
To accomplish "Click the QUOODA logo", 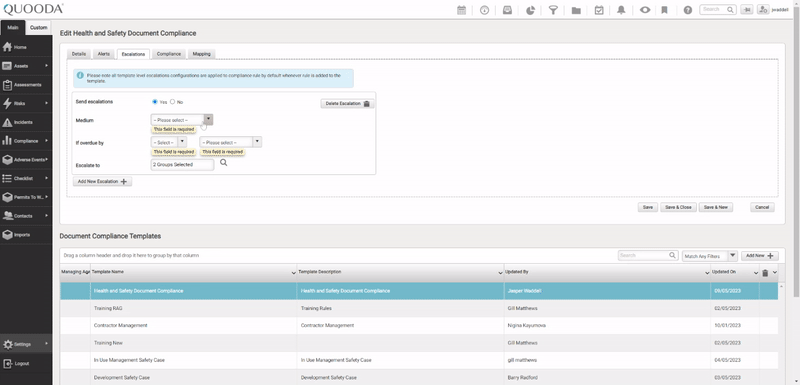I will click(33, 9).
